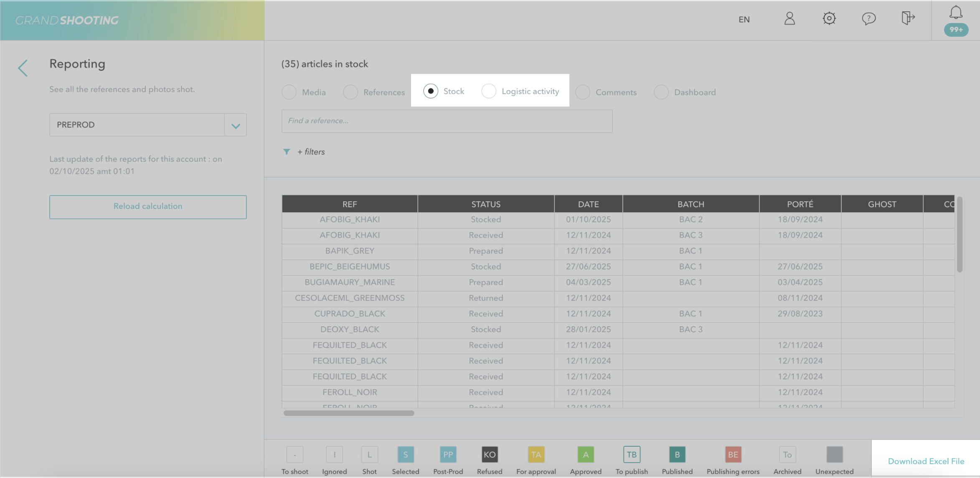Go back using the left arrow
Viewport: 980px width, 478px height.
click(23, 68)
